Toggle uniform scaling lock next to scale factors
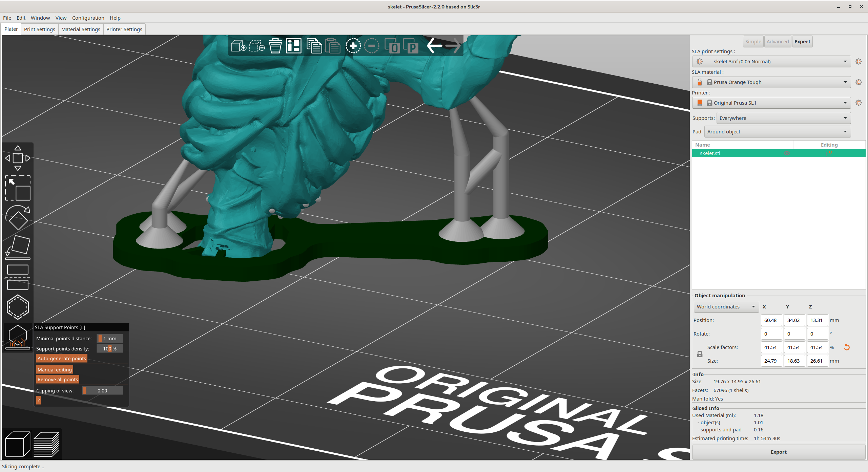This screenshot has width=868, height=472. click(x=700, y=354)
